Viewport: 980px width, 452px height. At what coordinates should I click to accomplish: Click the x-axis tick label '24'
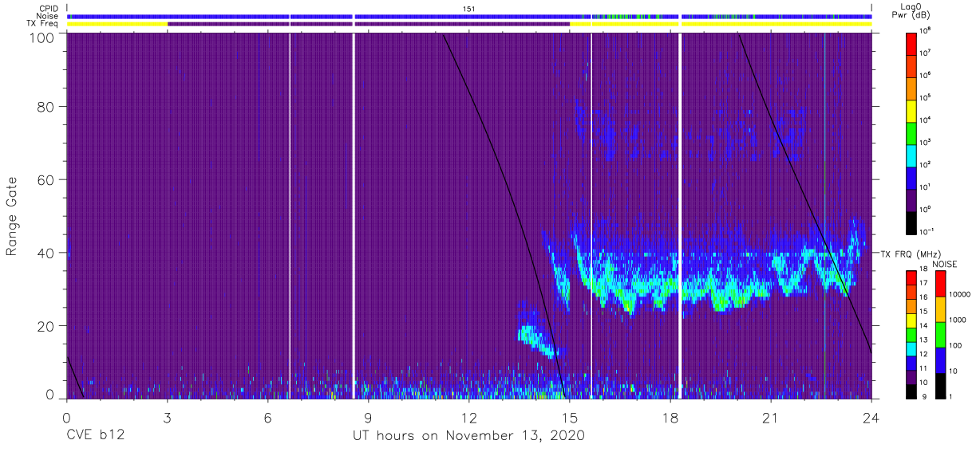coord(871,416)
